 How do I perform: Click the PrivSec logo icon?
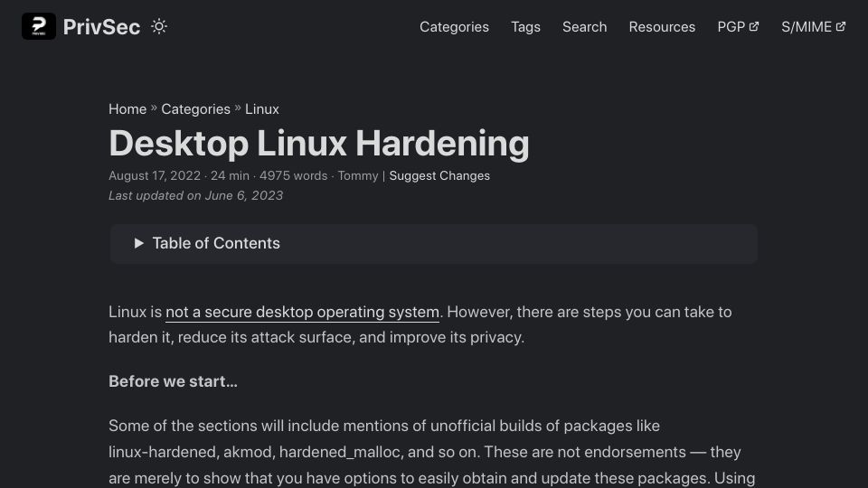[39, 26]
